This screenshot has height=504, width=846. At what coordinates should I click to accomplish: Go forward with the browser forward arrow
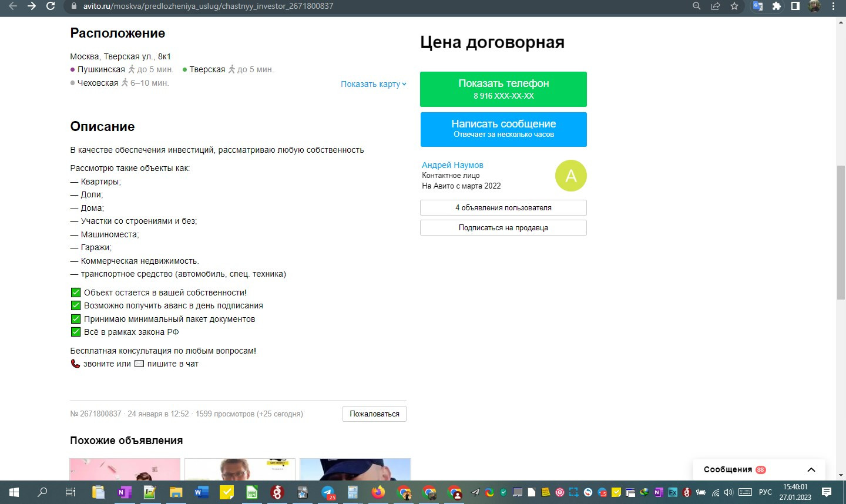(32, 6)
